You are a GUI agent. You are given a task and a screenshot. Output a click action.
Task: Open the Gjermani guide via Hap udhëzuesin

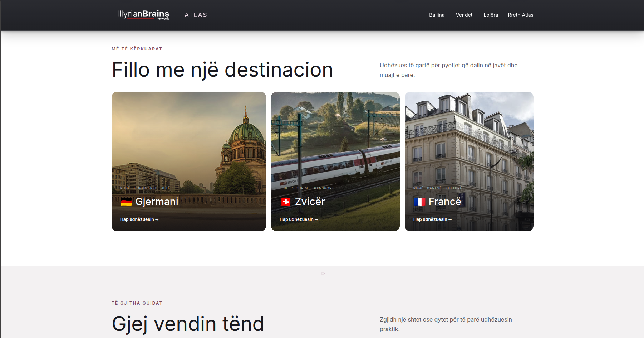[x=139, y=219]
